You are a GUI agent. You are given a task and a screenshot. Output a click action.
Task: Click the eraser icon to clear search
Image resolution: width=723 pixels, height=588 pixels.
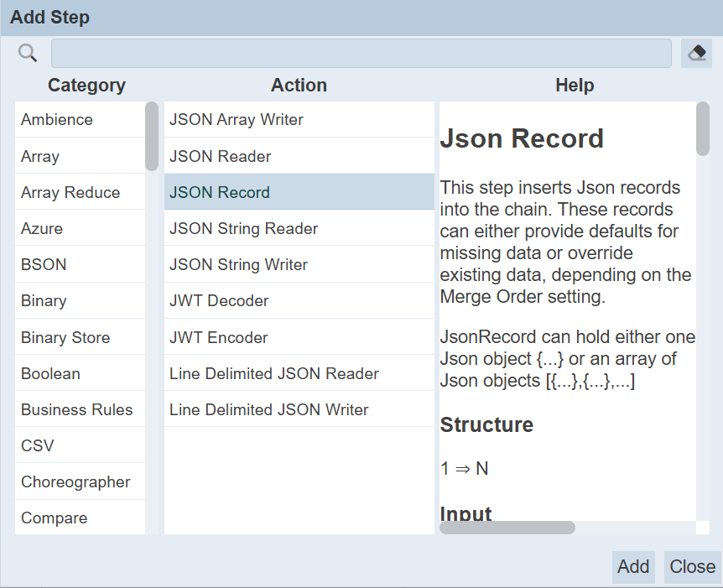(x=697, y=54)
